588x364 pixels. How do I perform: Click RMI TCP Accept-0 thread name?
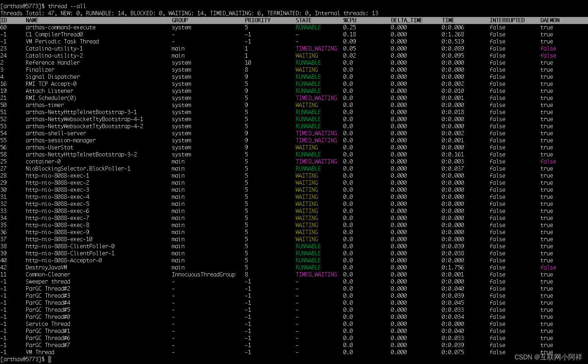tap(51, 84)
